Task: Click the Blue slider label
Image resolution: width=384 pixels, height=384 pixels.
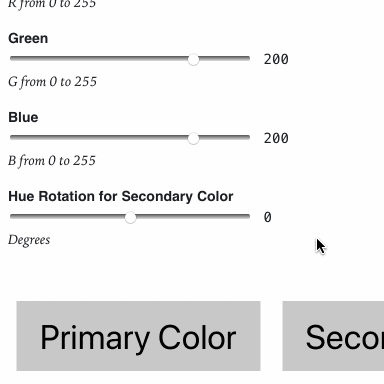Action: pyautogui.click(x=23, y=117)
